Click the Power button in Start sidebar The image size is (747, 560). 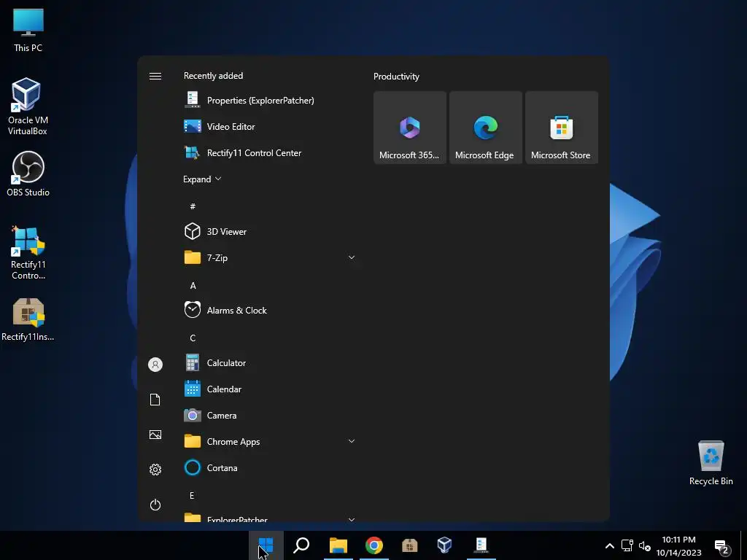[155, 505]
